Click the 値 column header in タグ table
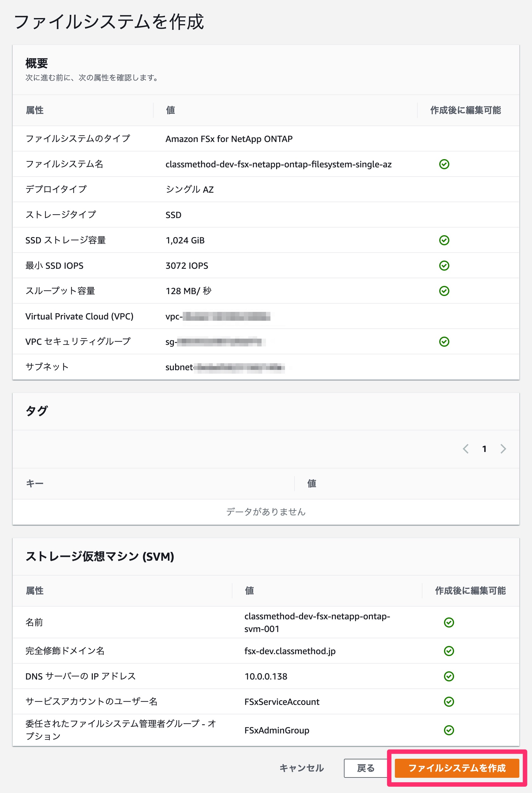This screenshot has height=793, width=532. [x=312, y=483]
